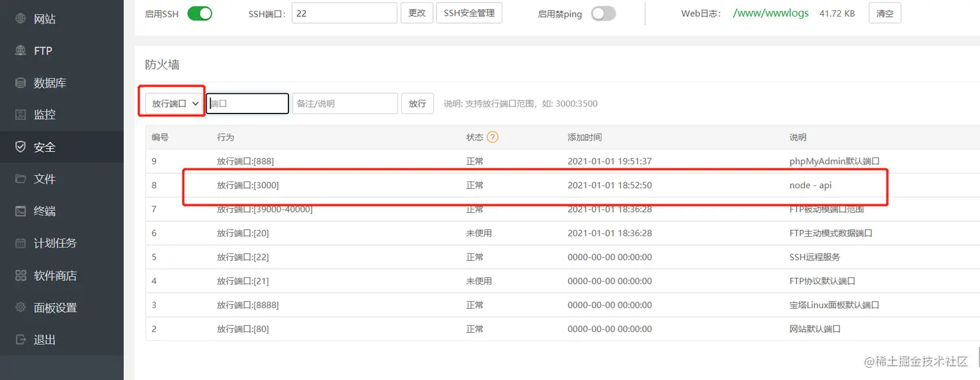This screenshot has height=380, width=980.
Task: Click the logout icon beside 退出
Action: pos(21,340)
